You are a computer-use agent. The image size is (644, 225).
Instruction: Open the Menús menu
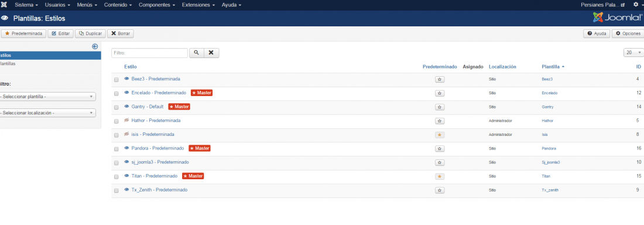[x=87, y=5]
